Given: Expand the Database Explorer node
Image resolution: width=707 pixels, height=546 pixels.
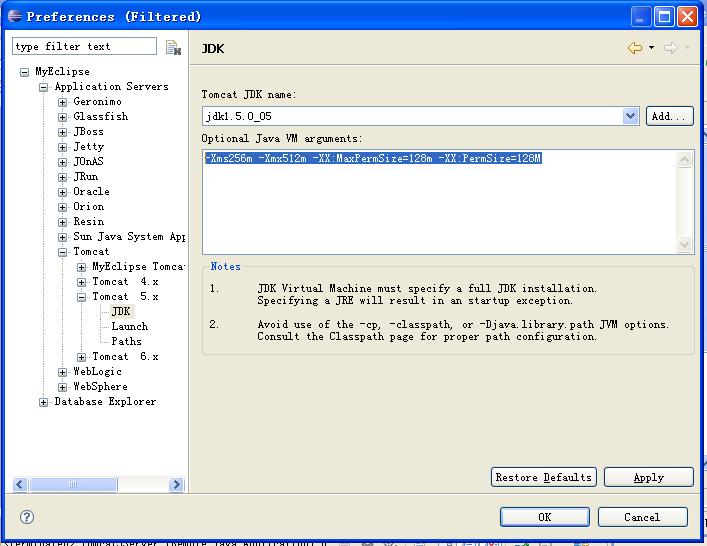Looking at the screenshot, I should pos(43,402).
